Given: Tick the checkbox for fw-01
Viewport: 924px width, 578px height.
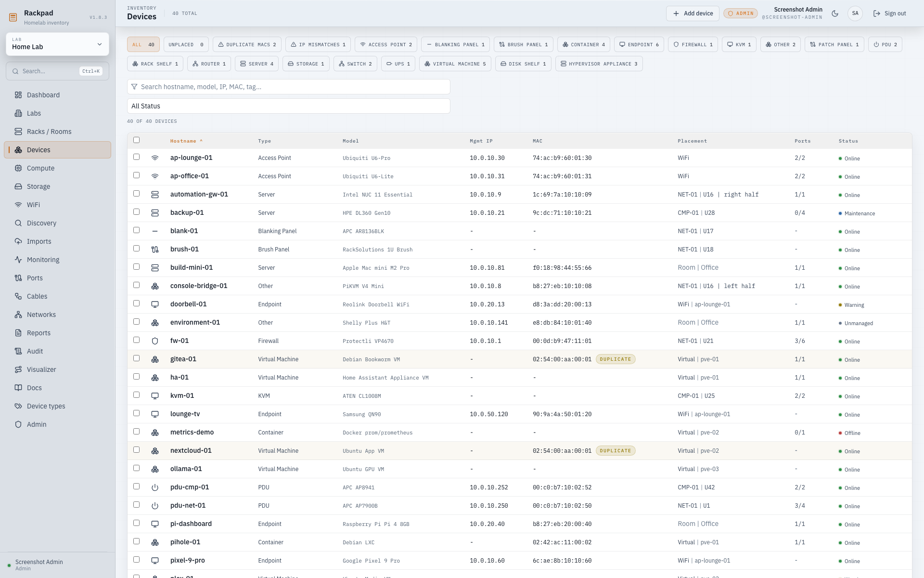Looking at the screenshot, I should pos(136,340).
